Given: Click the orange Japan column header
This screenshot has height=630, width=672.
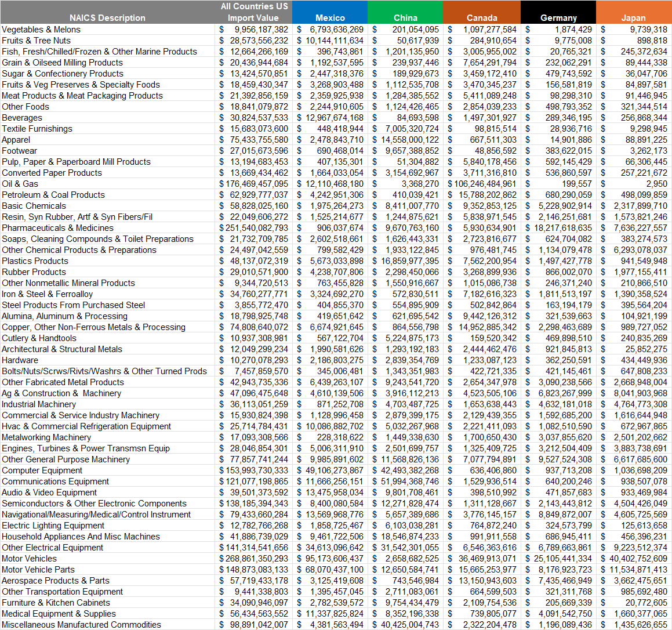Looking at the screenshot, I should click(x=634, y=12).
